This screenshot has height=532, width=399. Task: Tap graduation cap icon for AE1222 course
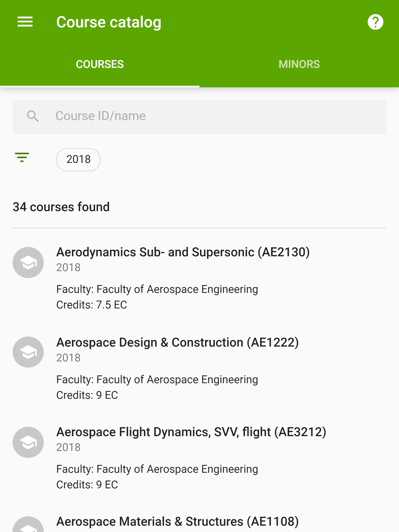(x=28, y=352)
